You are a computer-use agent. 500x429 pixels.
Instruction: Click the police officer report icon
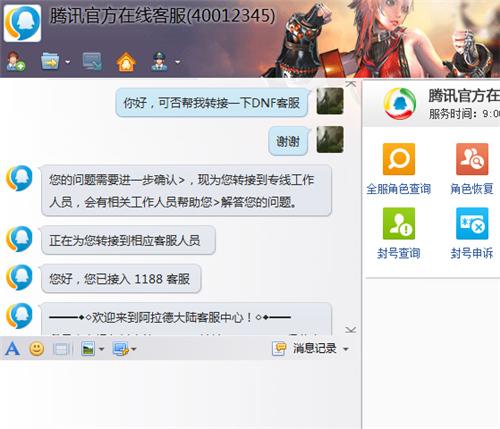[159, 62]
